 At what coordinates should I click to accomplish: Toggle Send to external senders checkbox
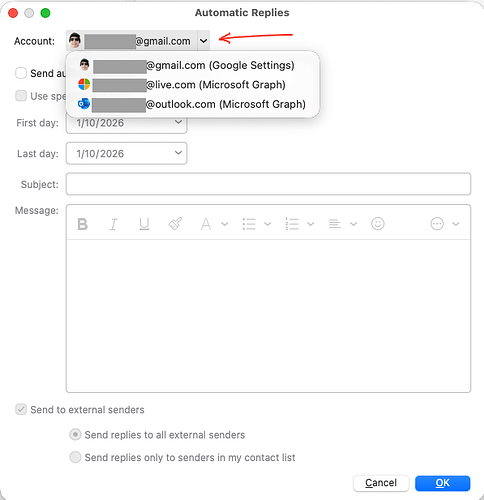[x=21, y=409]
